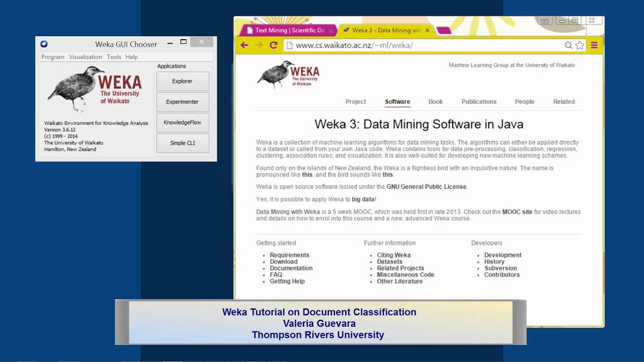This screenshot has height=362, width=644.
Task: Click the 'Version 3.6.12' text in Weka
Action: click(x=60, y=130)
